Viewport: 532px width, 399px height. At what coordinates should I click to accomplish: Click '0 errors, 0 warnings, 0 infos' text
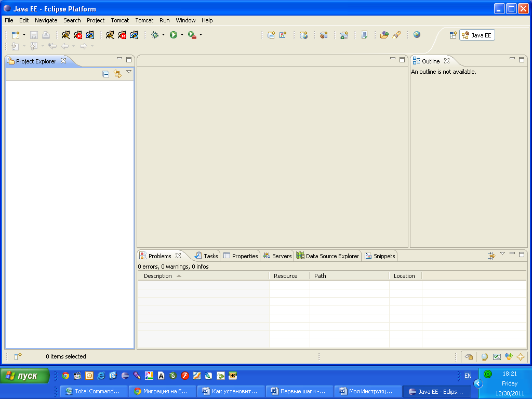point(173,267)
